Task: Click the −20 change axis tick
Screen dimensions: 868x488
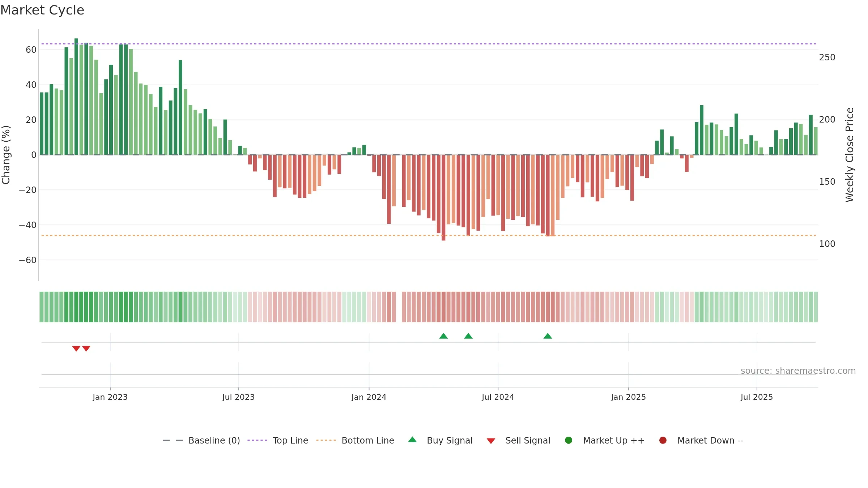Action: (28, 190)
